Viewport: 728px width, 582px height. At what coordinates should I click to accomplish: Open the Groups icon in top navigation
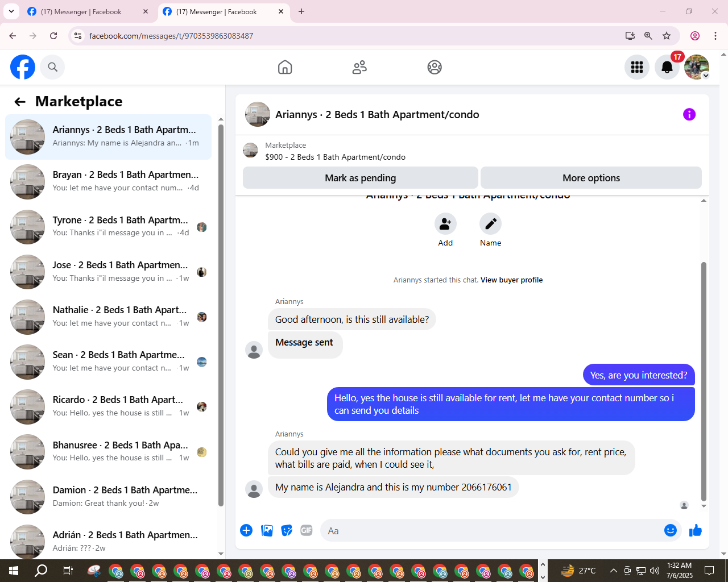(x=435, y=67)
